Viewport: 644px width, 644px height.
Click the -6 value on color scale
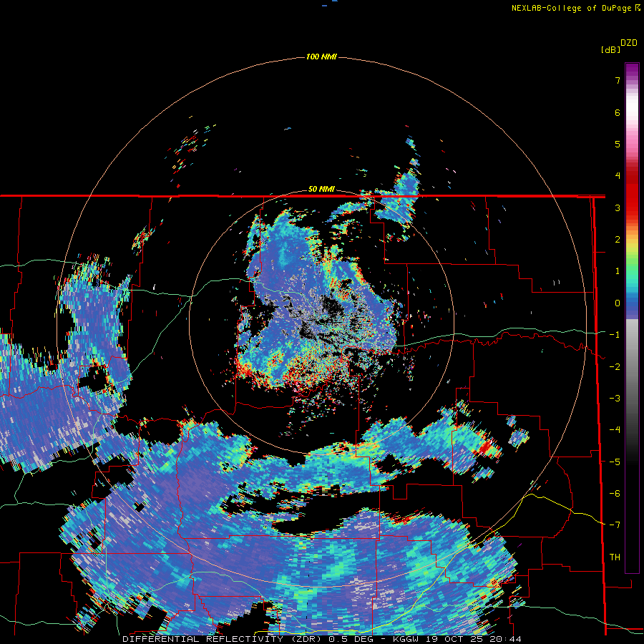[615, 494]
